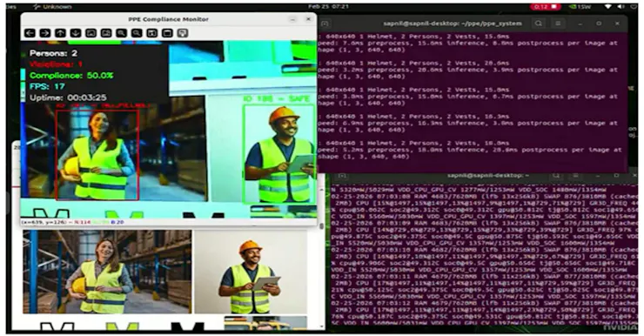Click the PPE Compliance Monitor title bar
644x336 pixels.
tap(168, 19)
